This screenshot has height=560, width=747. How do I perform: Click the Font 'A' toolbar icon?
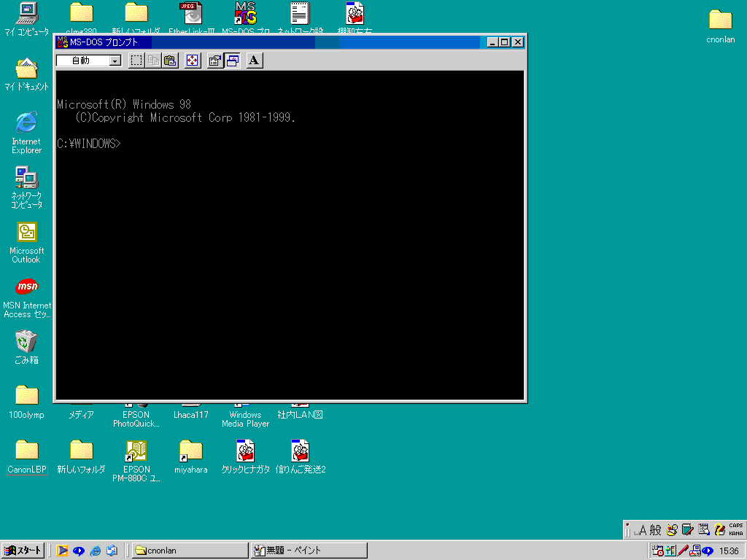(255, 61)
